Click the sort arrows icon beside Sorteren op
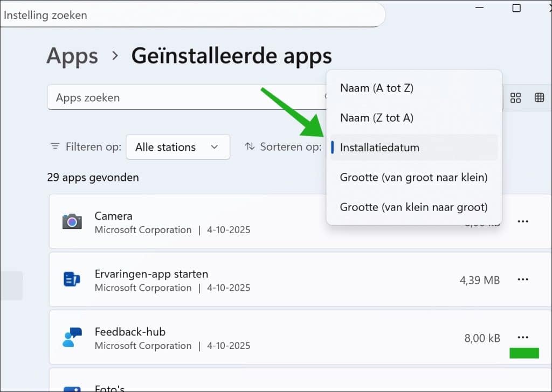The image size is (552, 392). coord(250,146)
